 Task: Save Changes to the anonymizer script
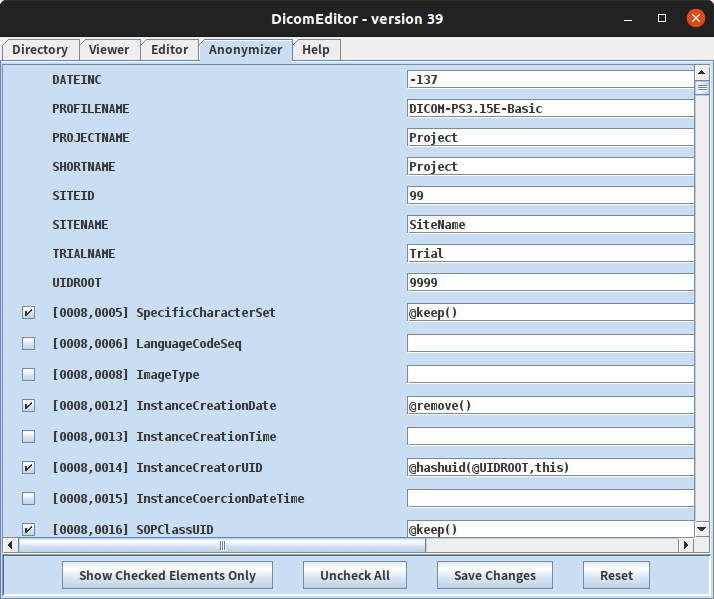[495, 575]
